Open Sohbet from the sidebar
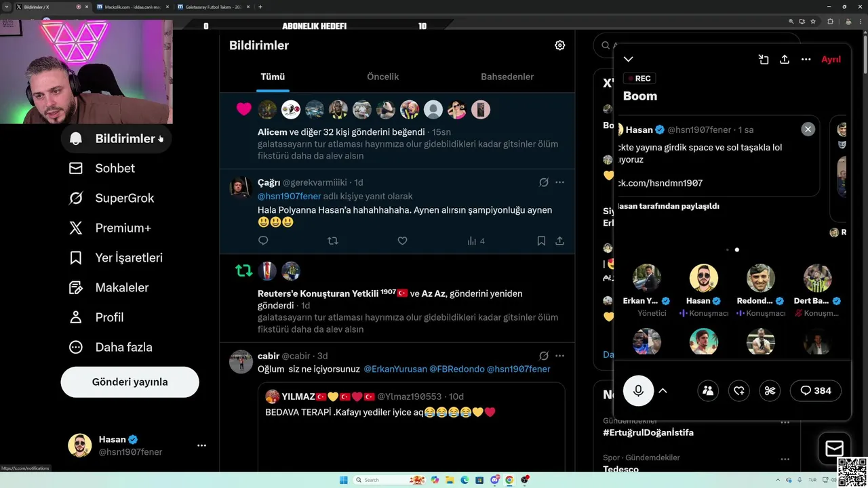This screenshot has width=868, height=488. (102, 168)
